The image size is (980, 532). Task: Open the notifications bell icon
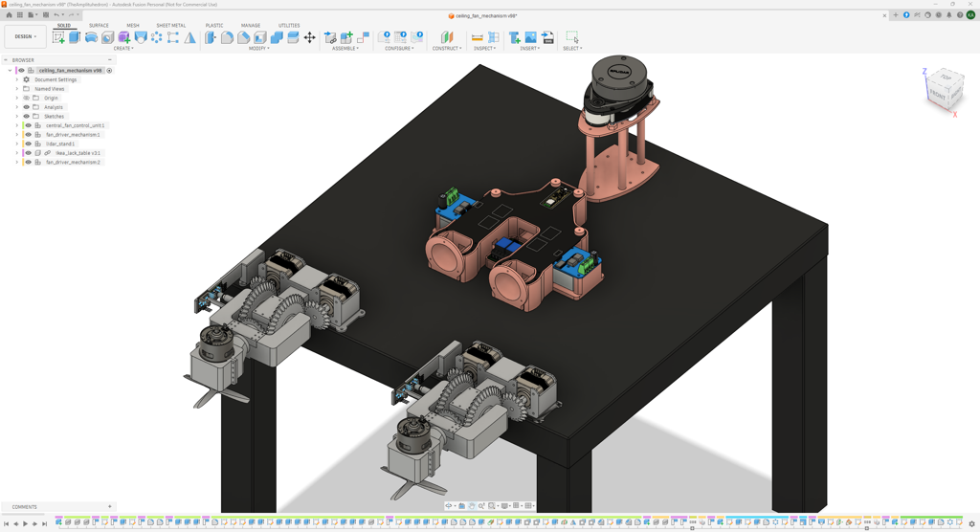(948, 15)
